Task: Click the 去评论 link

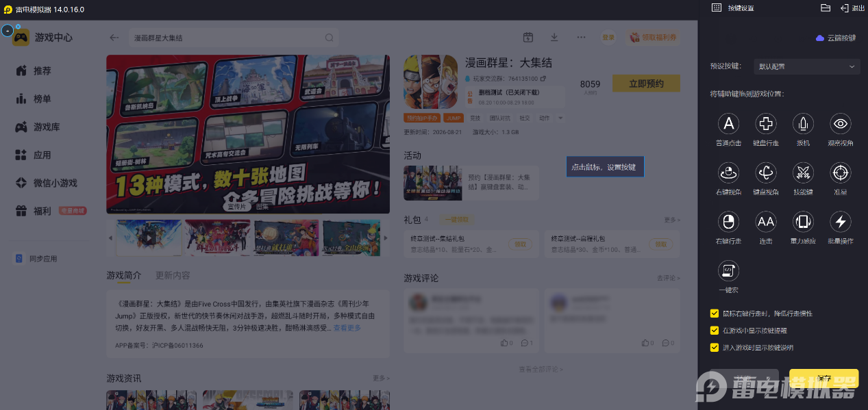Action: pyautogui.click(x=669, y=278)
